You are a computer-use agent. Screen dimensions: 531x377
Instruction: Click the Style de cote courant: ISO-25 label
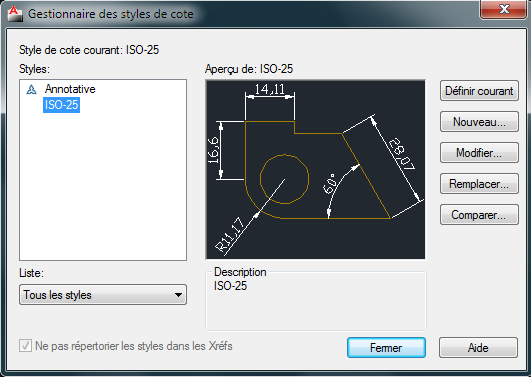pyautogui.click(x=89, y=50)
